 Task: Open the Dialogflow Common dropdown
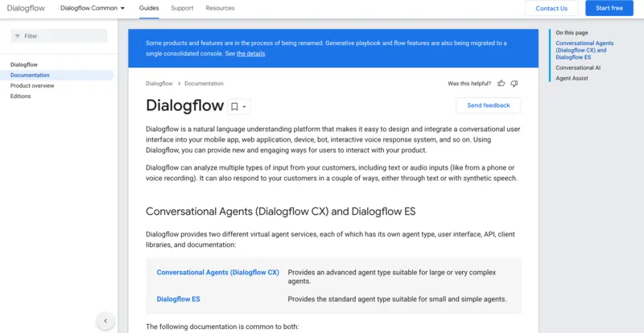(x=93, y=8)
